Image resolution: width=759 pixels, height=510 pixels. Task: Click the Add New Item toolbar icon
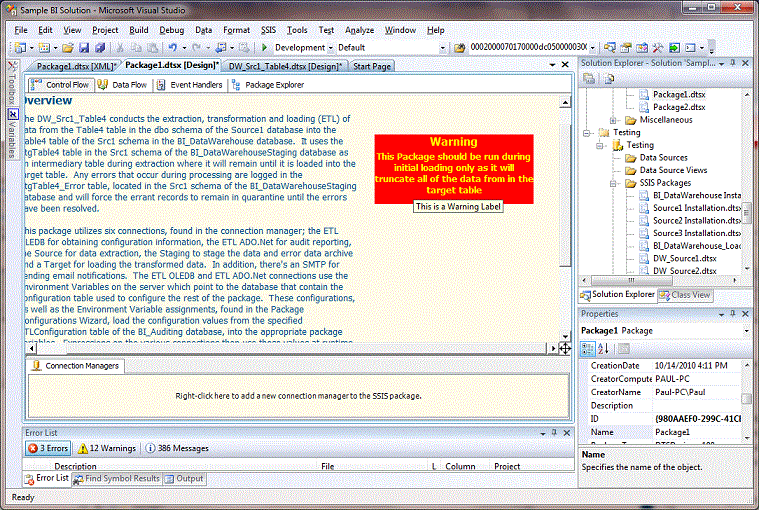coord(44,47)
